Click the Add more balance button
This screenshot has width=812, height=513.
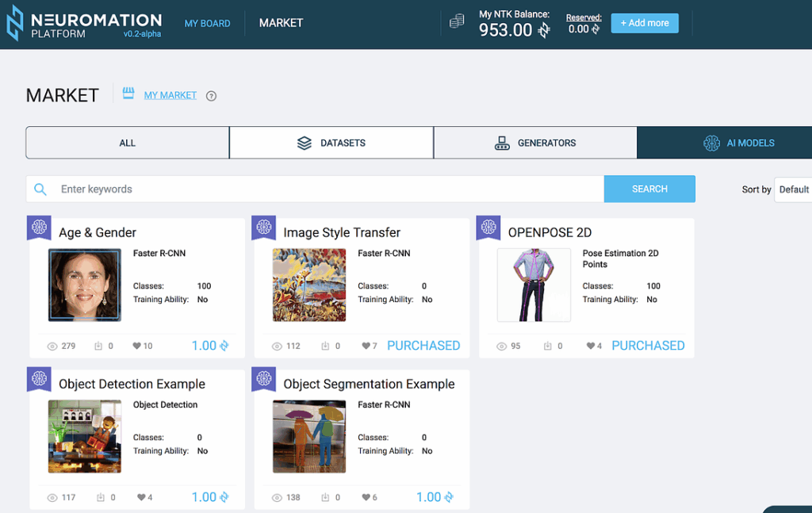point(644,23)
